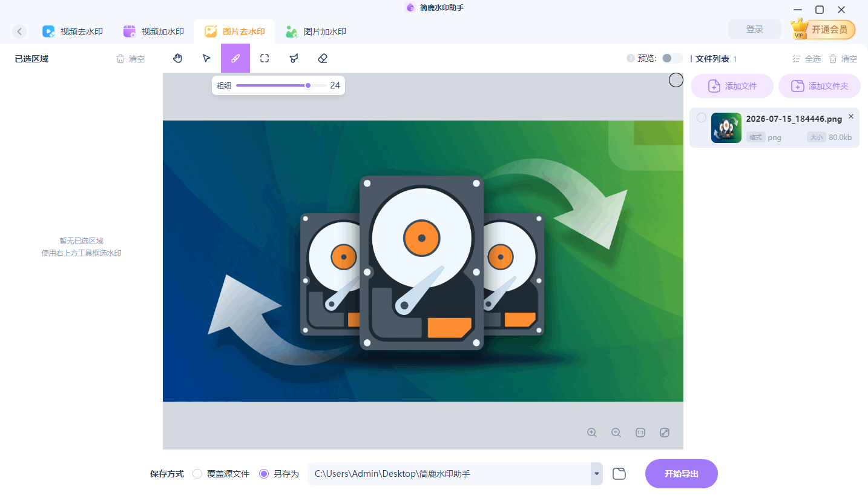
Task: Minimize the 简鹿水印助手 window
Action: (798, 10)
